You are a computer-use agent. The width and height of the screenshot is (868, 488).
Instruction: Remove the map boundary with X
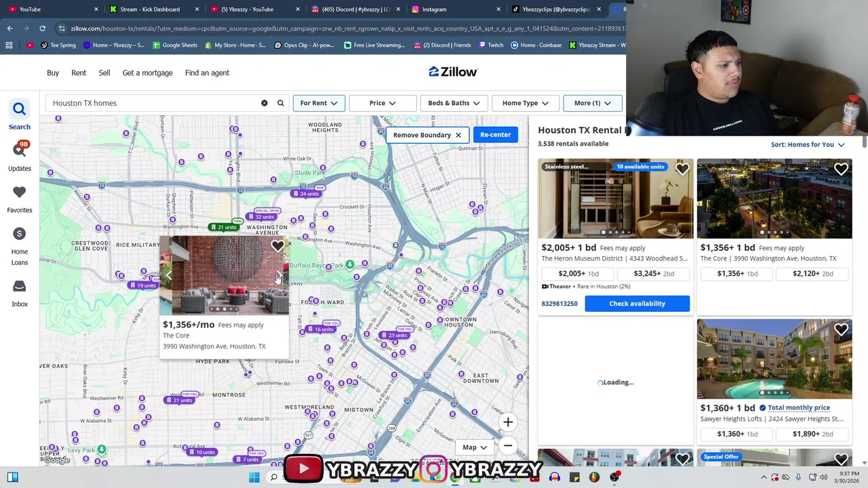tap(458, 135)
